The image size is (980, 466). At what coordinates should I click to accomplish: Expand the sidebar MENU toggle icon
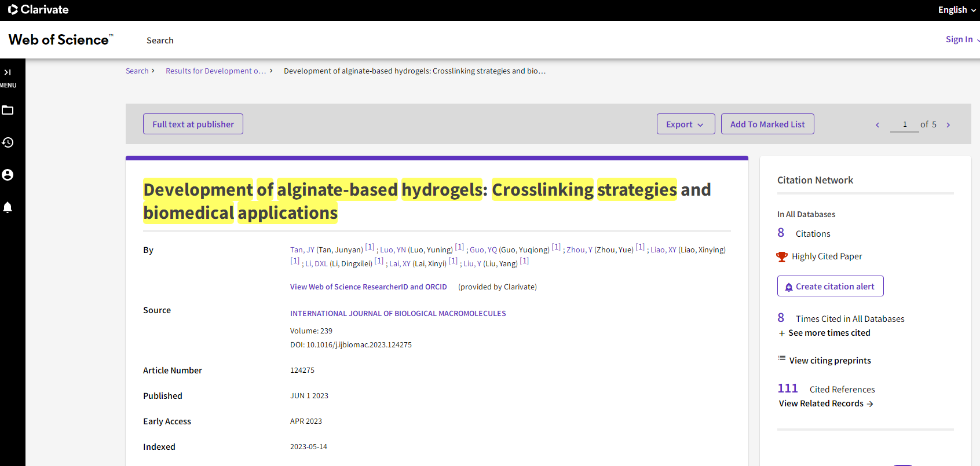[8, 73]
